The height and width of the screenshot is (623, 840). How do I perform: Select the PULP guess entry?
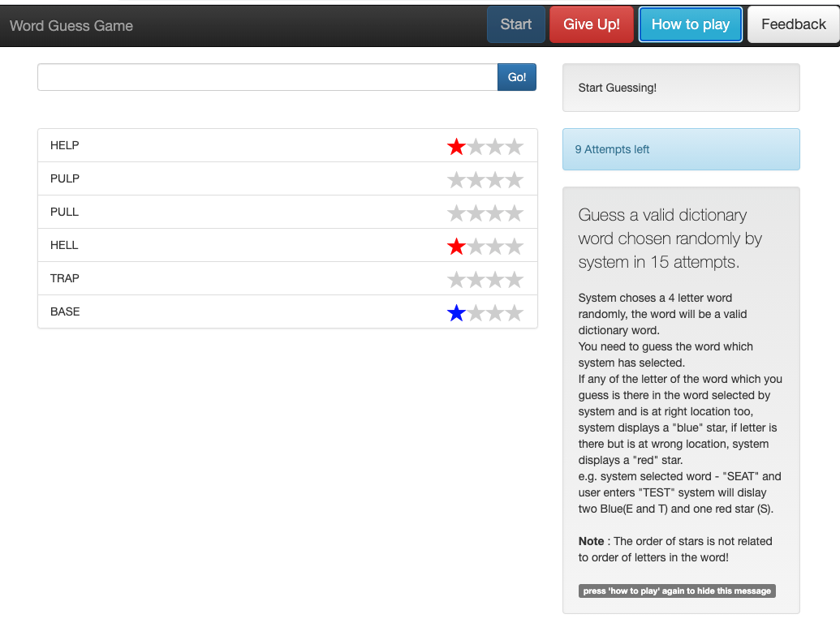65,178
